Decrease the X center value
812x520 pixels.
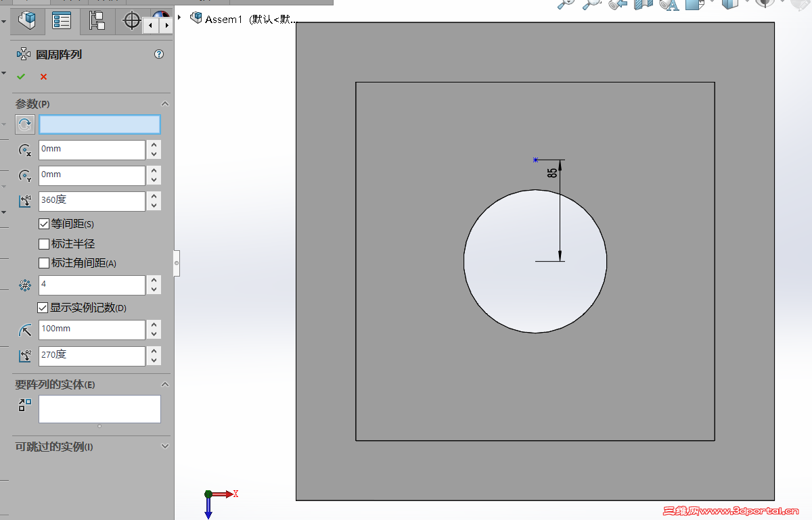(154, 155)
